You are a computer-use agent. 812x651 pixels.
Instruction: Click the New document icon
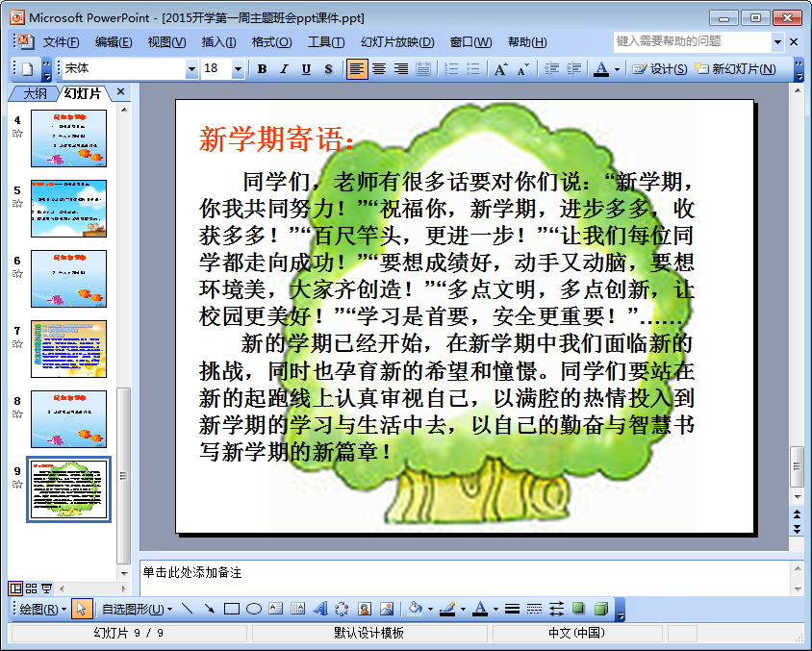(x=28, y=69)
